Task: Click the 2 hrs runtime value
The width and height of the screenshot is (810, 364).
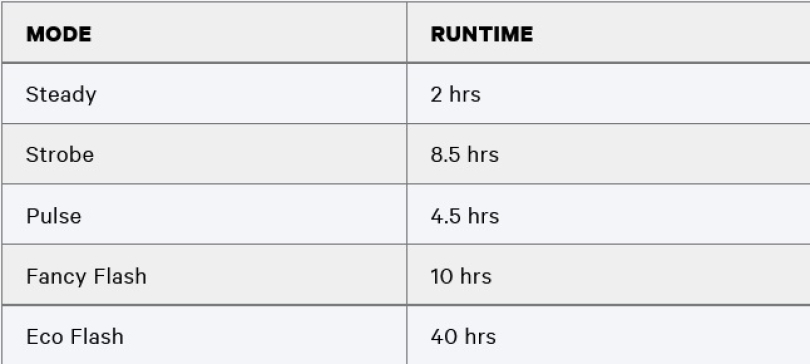Action: 455,94
